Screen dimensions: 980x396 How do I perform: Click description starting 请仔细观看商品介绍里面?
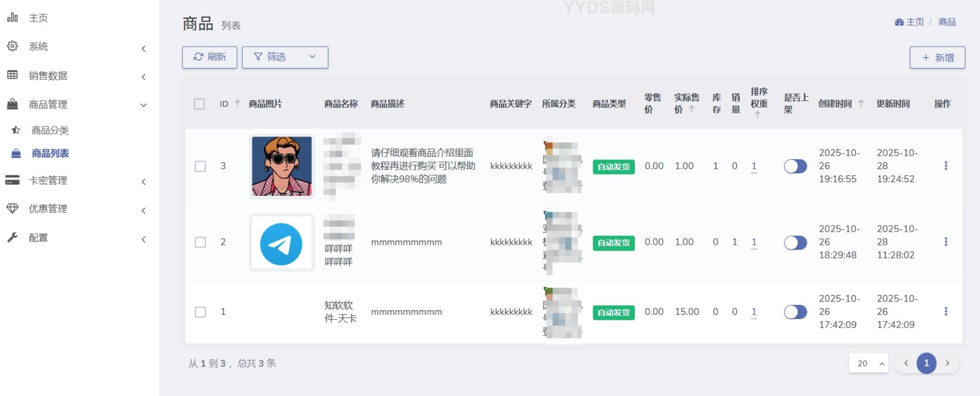[423, 166]
